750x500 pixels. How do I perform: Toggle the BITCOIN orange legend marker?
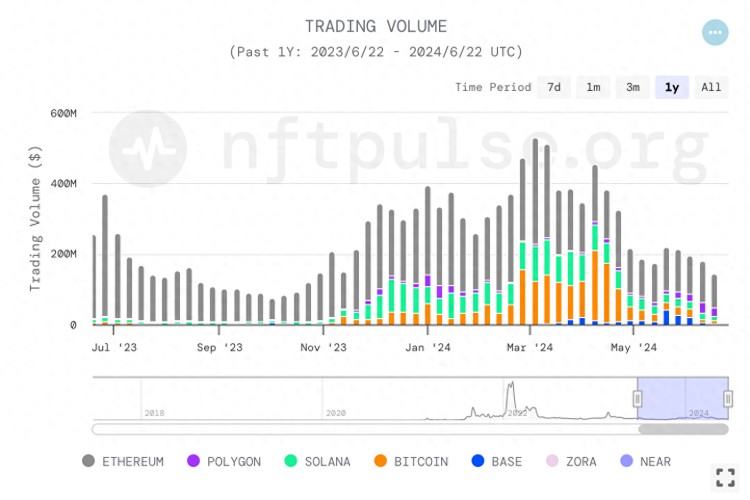click(380, 461)
